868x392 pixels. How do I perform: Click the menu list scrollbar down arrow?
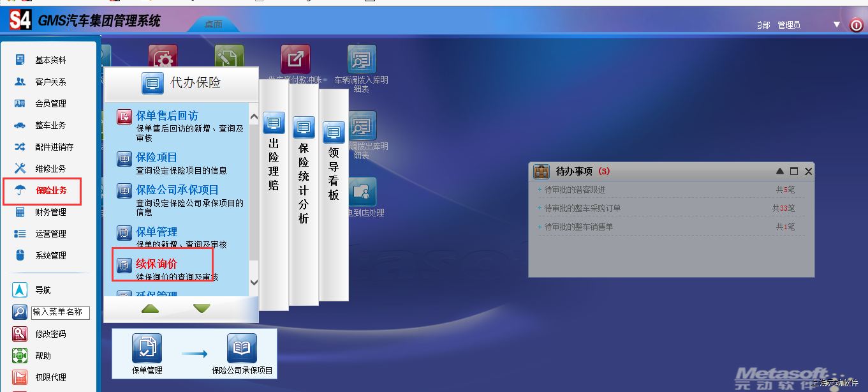coord(253,282)
